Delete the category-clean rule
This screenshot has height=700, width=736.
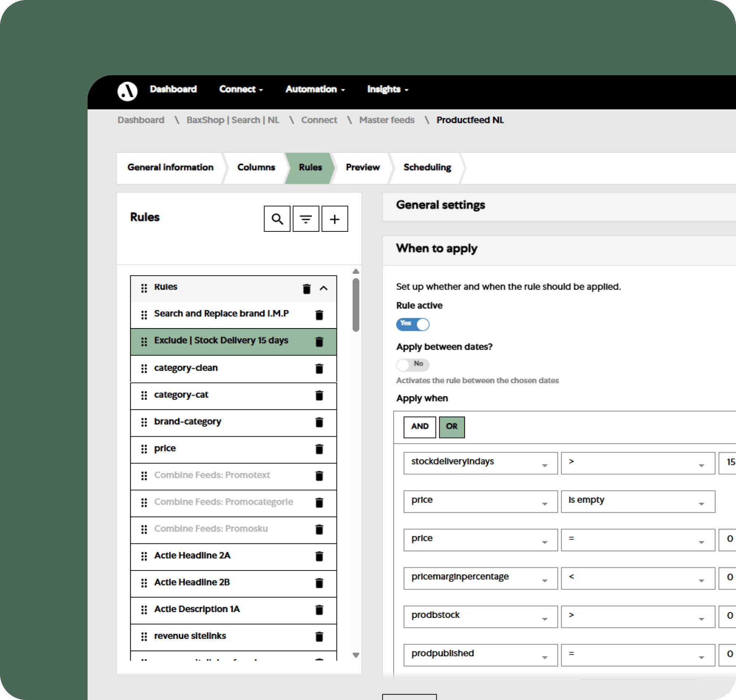(319, 369)
